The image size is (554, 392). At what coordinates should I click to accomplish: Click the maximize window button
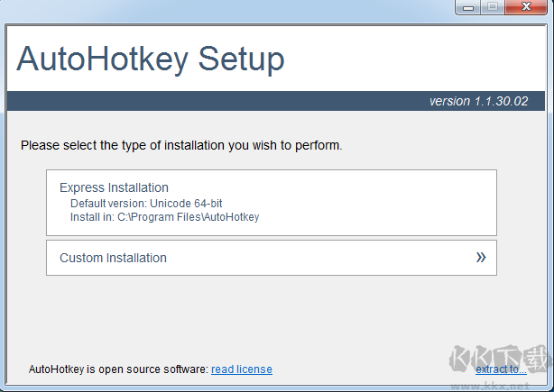coord(492,6)
